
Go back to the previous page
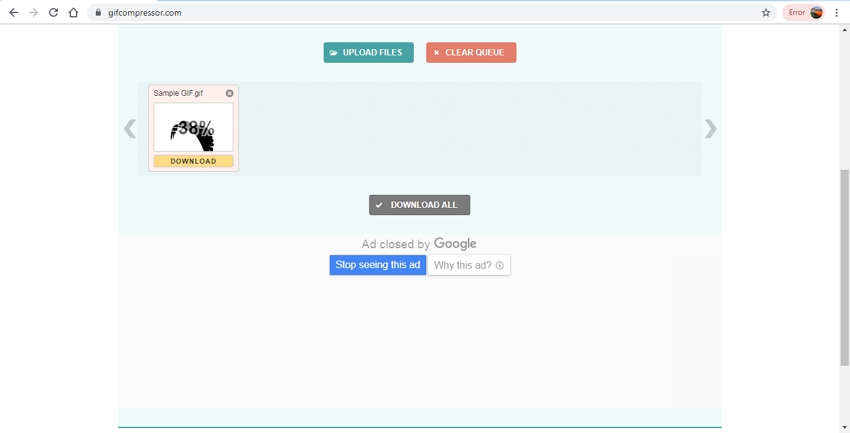(x=13, y=13)
